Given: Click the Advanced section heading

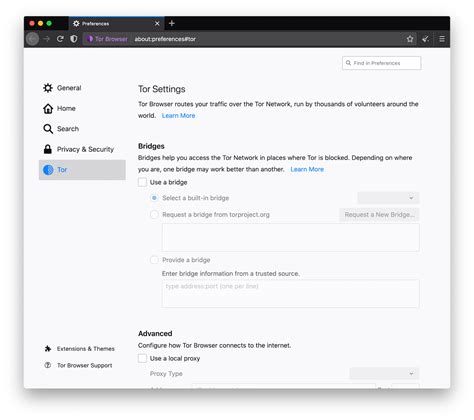Looking at the screenshot, I should coord(155,333).
